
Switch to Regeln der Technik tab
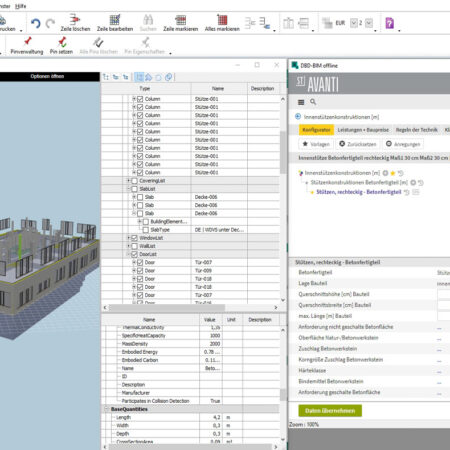[x=417, y=130]
